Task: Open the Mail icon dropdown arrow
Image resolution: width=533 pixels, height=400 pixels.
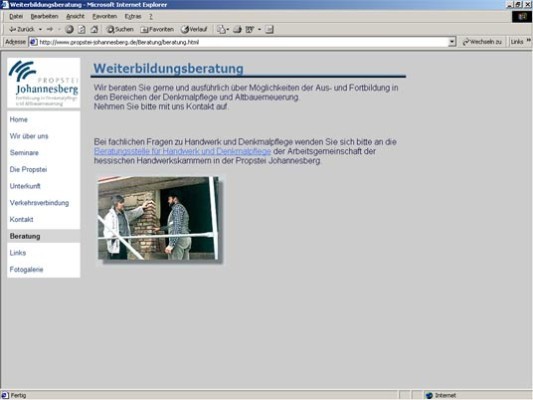Action: [x=228, y=30]
